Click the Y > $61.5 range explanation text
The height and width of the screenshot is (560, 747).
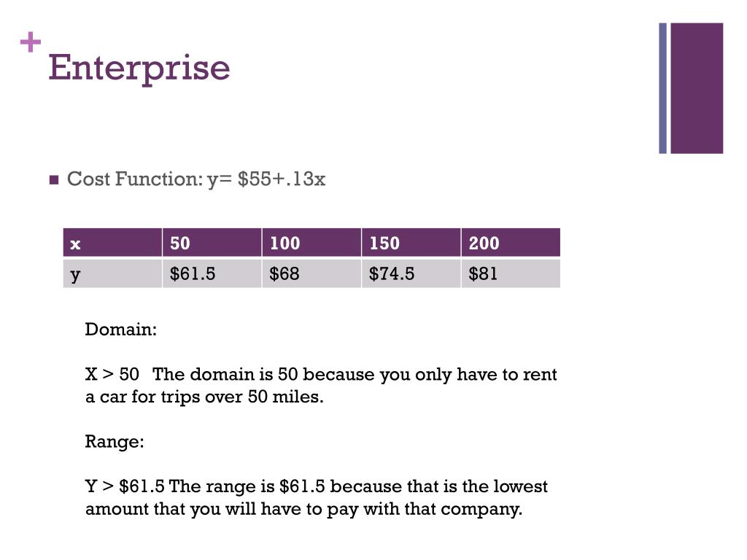pyautogui.click(x=317, y=497)
